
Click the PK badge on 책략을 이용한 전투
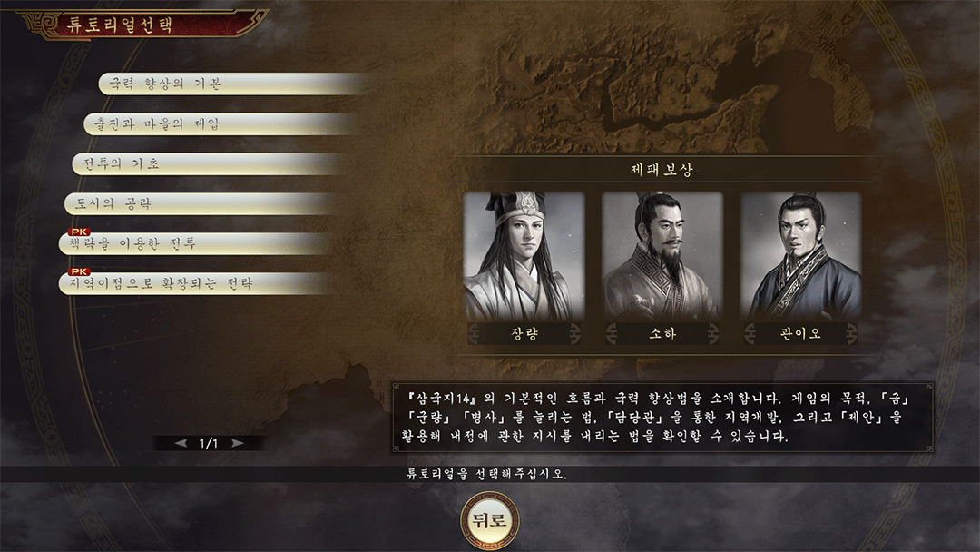coord(79,232)
